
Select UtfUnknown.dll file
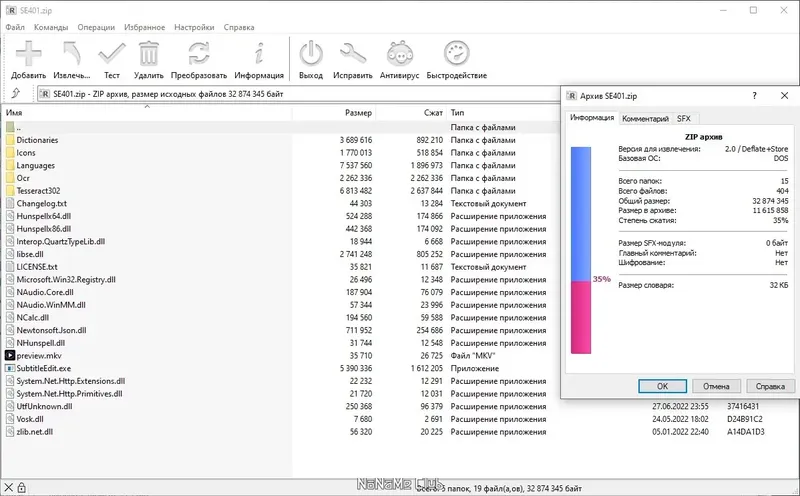pos(44,406)
